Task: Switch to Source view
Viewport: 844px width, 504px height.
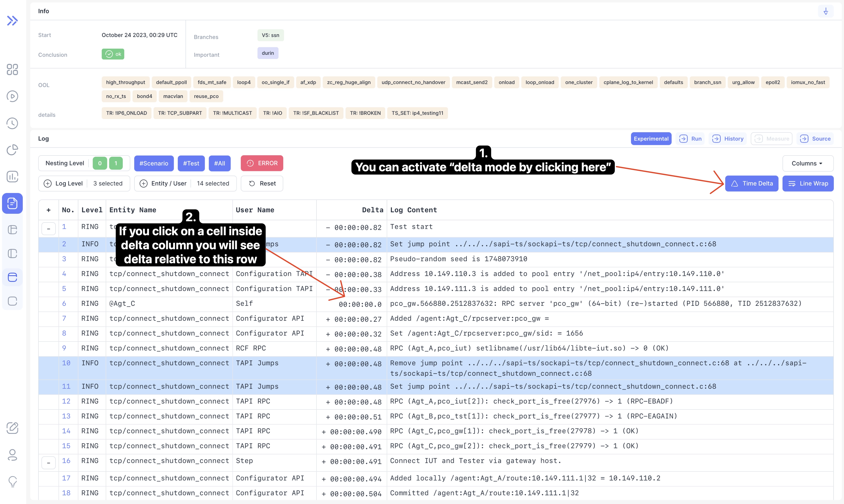Action: pyautogui.click(x=815, y=138)
